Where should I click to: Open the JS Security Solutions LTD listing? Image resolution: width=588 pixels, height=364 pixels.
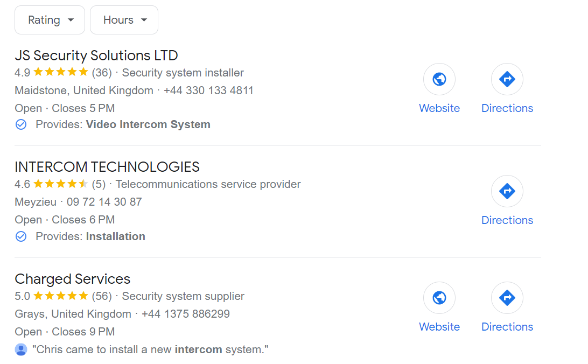click(x=96, y=55)
